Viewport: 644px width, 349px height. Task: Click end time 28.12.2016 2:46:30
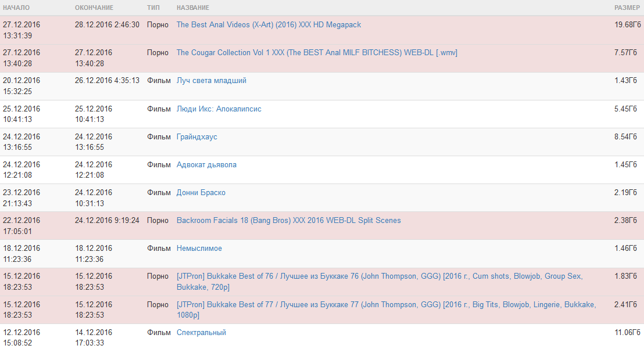107,24
